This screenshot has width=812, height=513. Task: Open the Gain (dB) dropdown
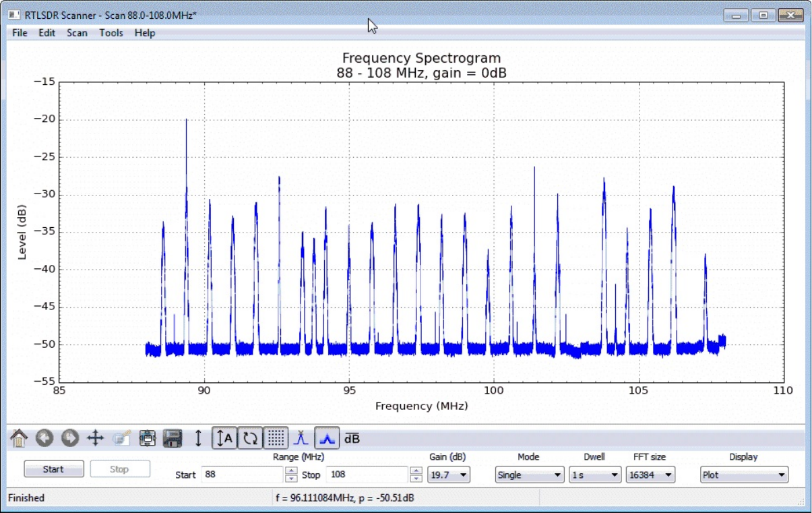click(x=449, y=475)
